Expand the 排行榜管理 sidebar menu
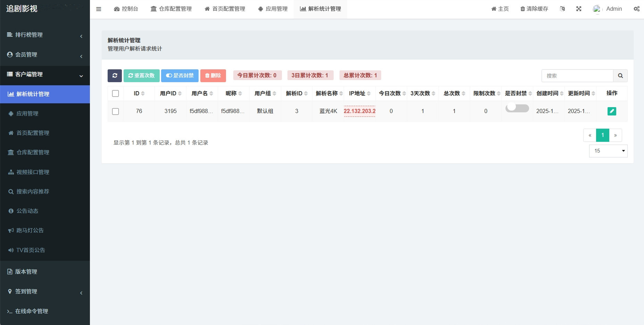644x325 pixels. pyautogui.click(x=45, y=35)
